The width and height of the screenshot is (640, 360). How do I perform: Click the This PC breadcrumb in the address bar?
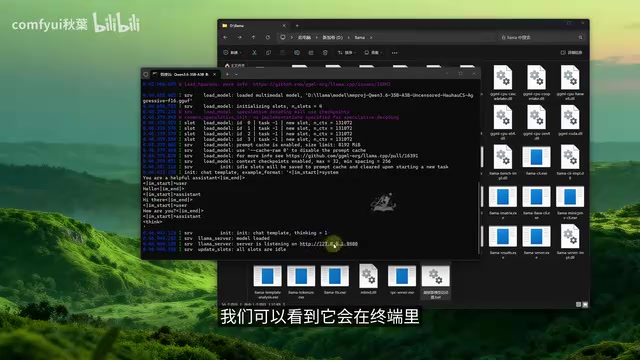pos(304,38)
